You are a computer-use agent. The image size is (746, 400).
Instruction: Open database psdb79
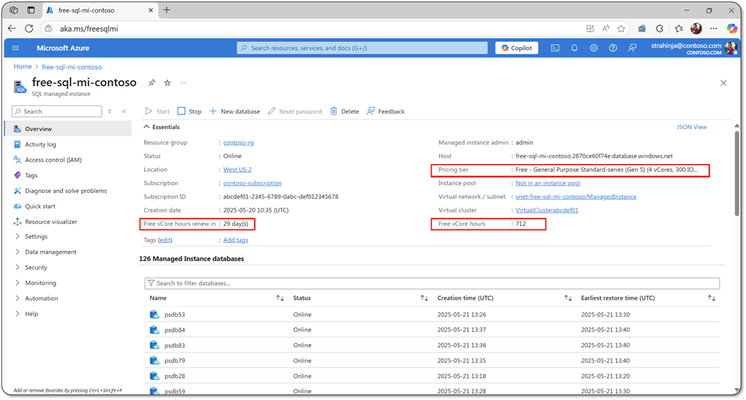(175, 361)
